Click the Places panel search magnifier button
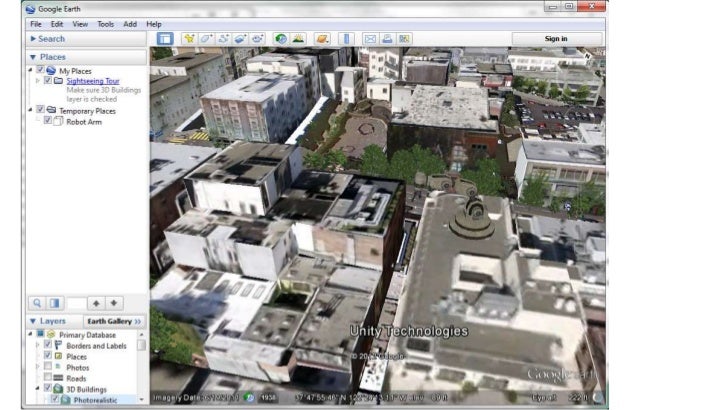728x410 pixels. 37,303
